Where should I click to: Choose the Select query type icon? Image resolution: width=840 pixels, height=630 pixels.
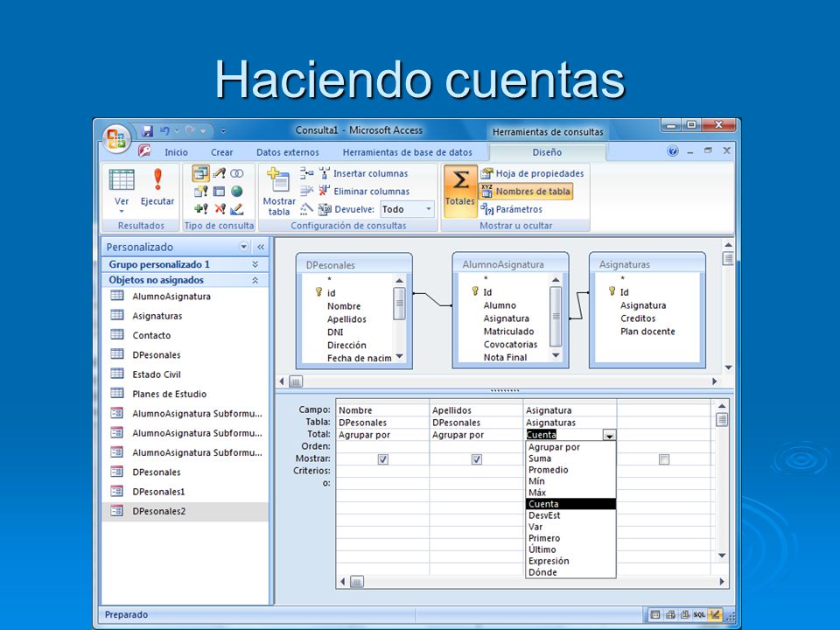201,173
